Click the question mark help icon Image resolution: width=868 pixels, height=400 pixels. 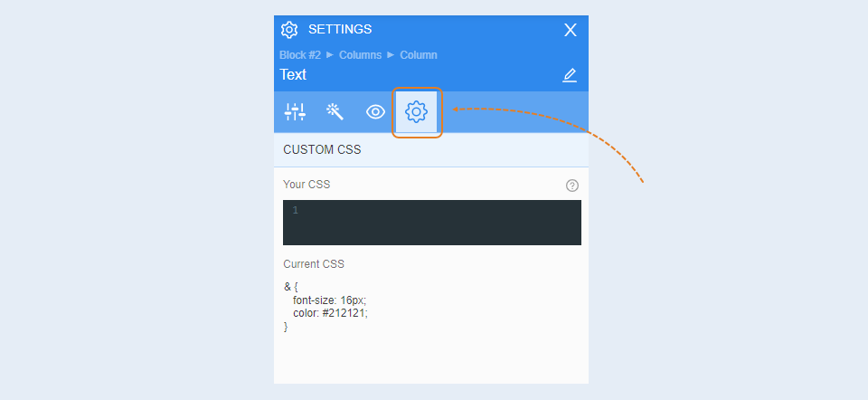571,186
